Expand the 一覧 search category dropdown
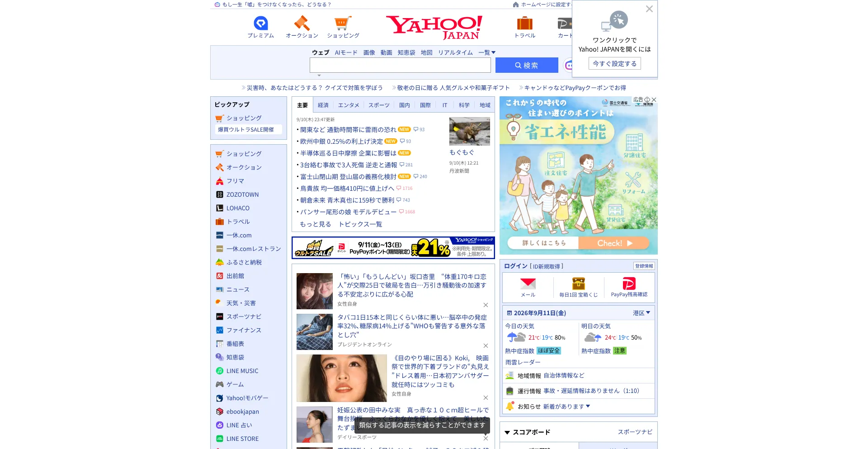Screen dimensions: 868x449 tap(487, 52)
